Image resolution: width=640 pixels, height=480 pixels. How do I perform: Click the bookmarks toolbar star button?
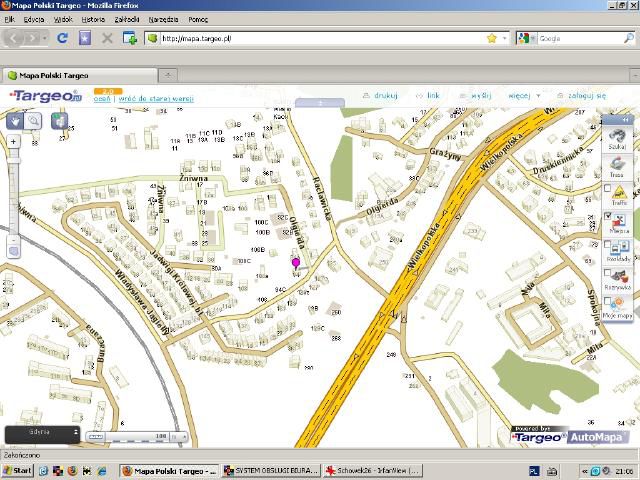[85, 38]
